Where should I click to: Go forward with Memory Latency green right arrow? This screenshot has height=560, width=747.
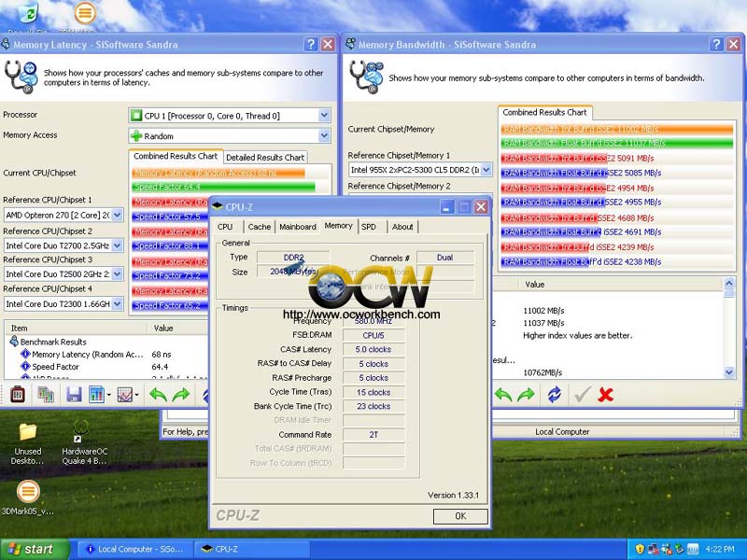point(181,394)
